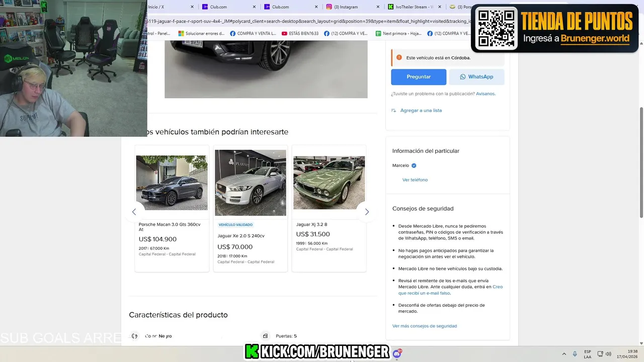The width and height of the screenshot is (644, 362).
Task: Click the green Kick favicon on IvoTheiler tab
Action: [391, 7]
